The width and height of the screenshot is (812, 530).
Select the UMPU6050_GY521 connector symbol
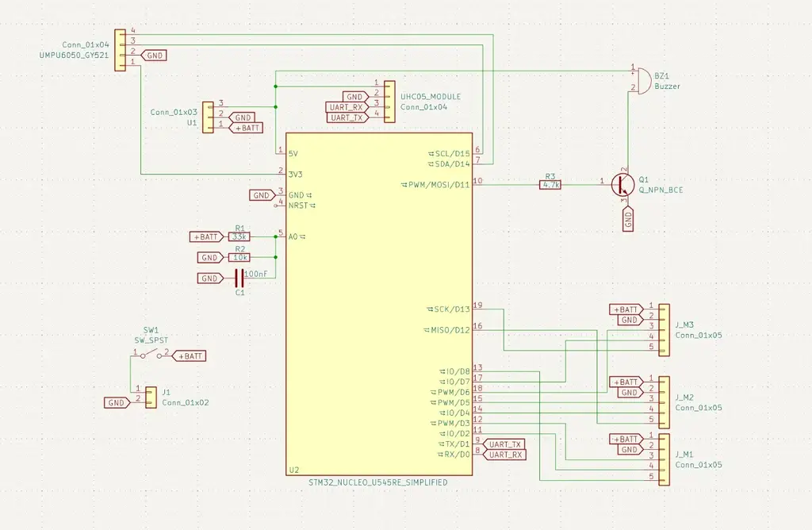[120, 50]
